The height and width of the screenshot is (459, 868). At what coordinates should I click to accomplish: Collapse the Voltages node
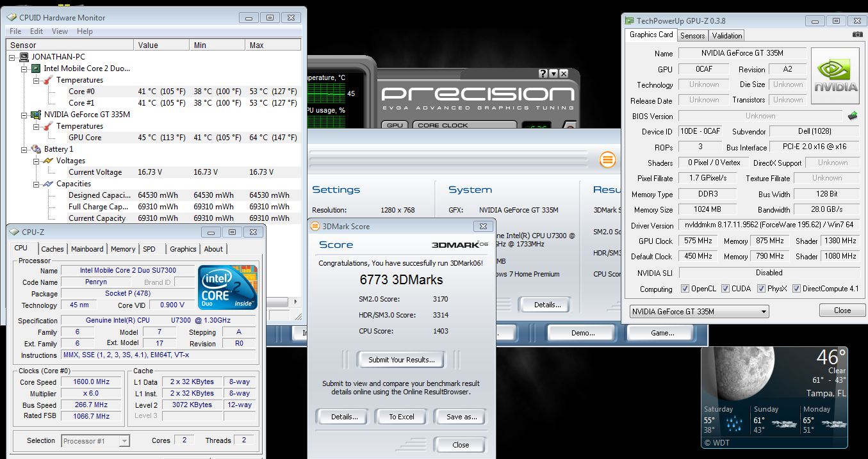tap(36, 161)
